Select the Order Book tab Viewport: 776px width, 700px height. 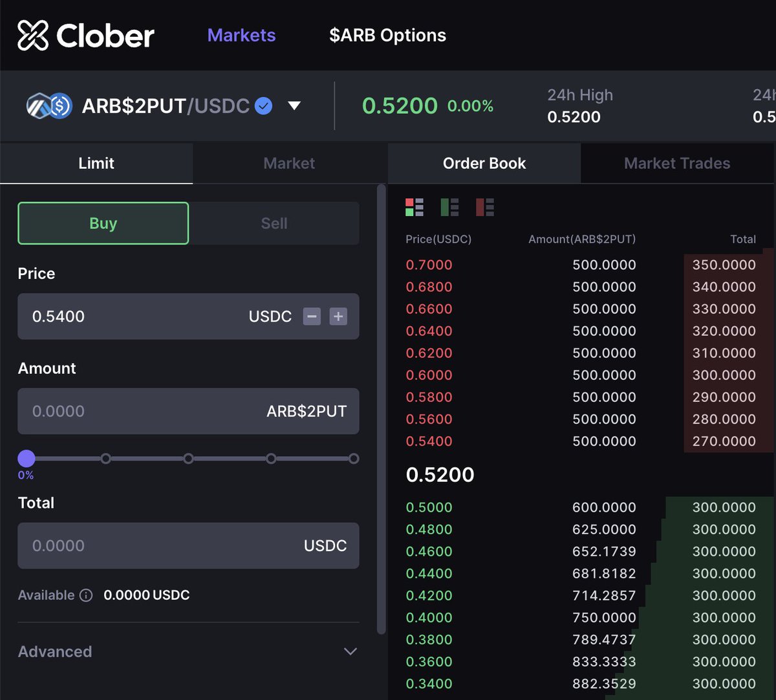pos(484,163)
